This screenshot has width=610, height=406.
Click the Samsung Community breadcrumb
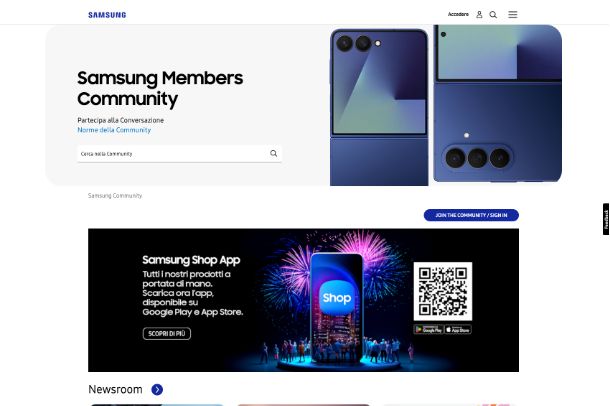point(115,196)
